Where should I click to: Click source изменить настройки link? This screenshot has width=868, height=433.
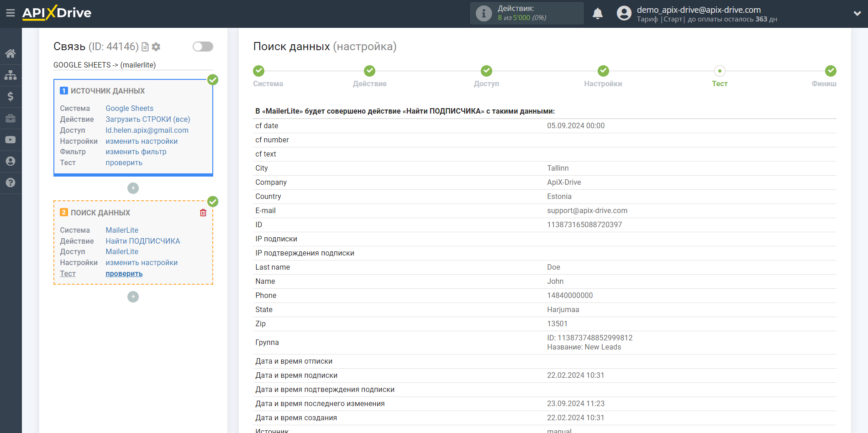(x=142, y=141)
